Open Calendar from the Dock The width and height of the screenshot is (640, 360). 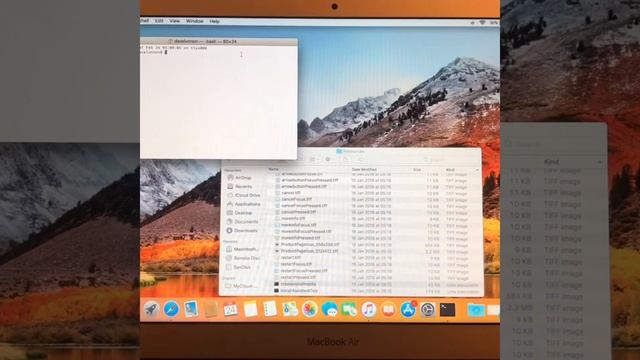click(230, 309)
